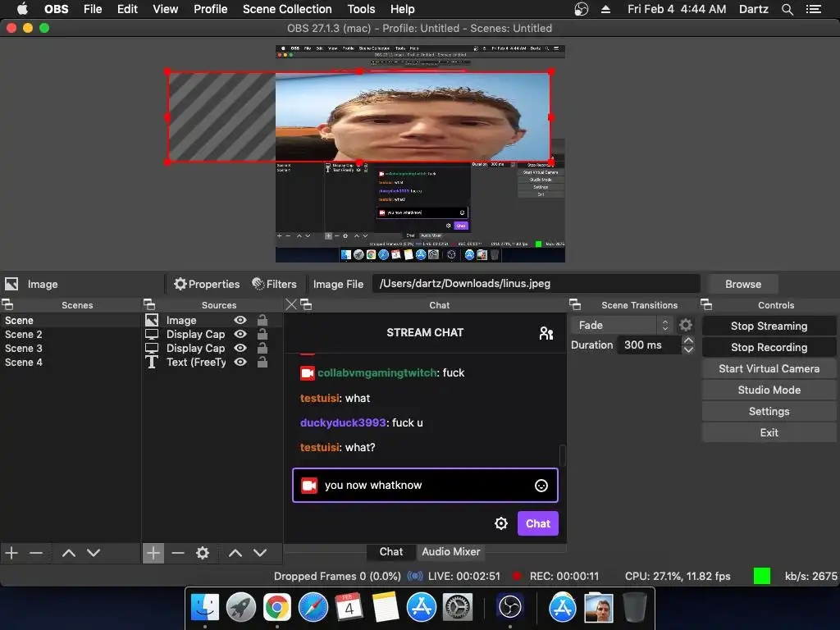Click the chat scrollbar handle
Screen dimensions: 840x630
coord(563,456)
